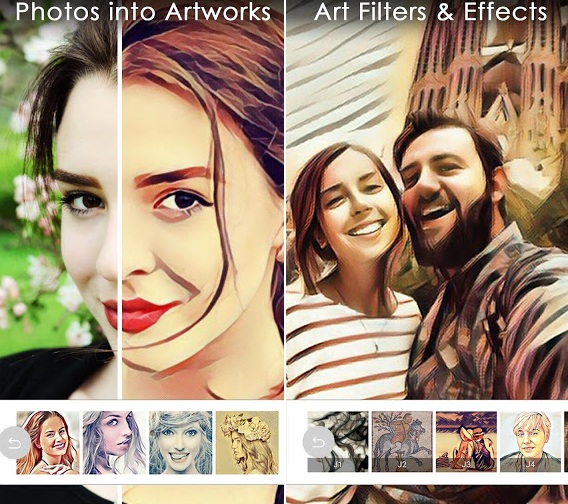
Task: Tap the undo arrow in the left panel
Action: [x=14, y=443]
